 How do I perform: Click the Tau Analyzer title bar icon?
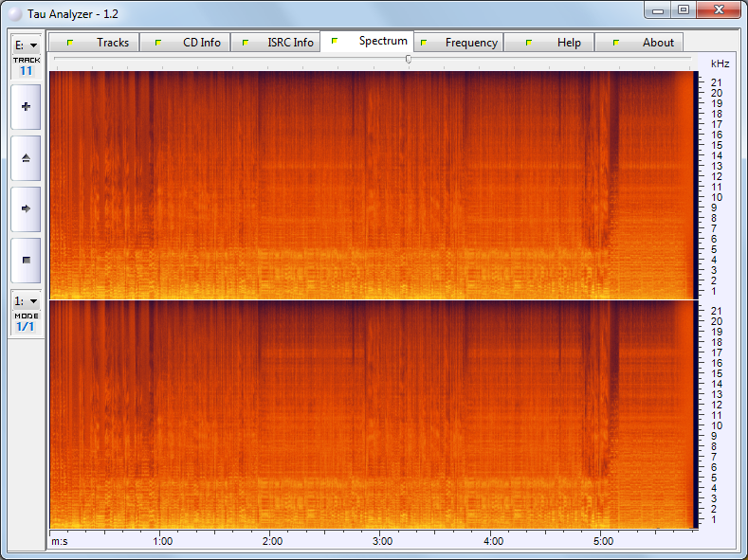tap(14, 14)
